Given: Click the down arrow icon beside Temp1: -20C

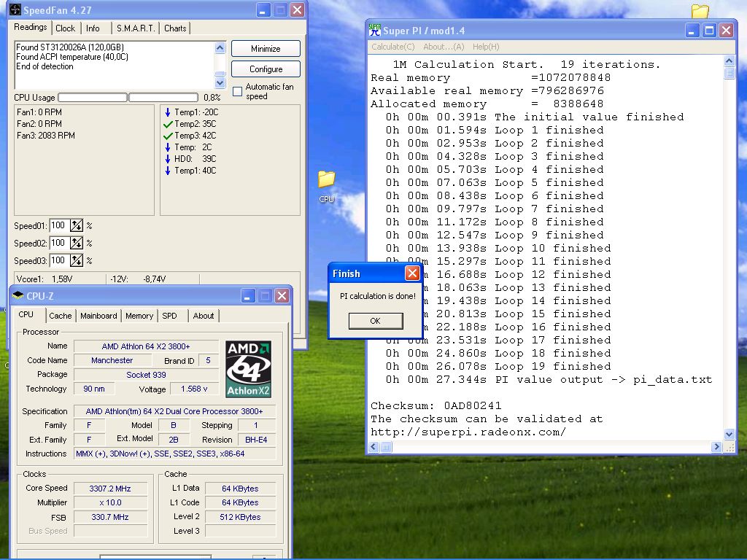Looking at the screenshot, I should (x=168, y=112).
